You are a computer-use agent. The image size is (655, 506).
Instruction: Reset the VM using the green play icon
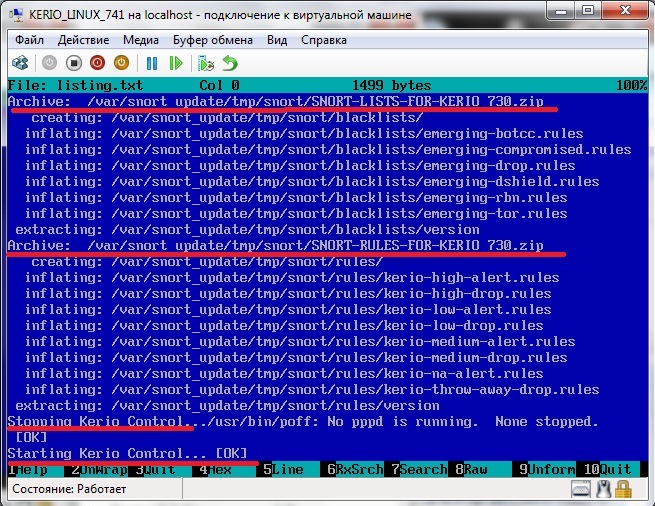point(176,63)
